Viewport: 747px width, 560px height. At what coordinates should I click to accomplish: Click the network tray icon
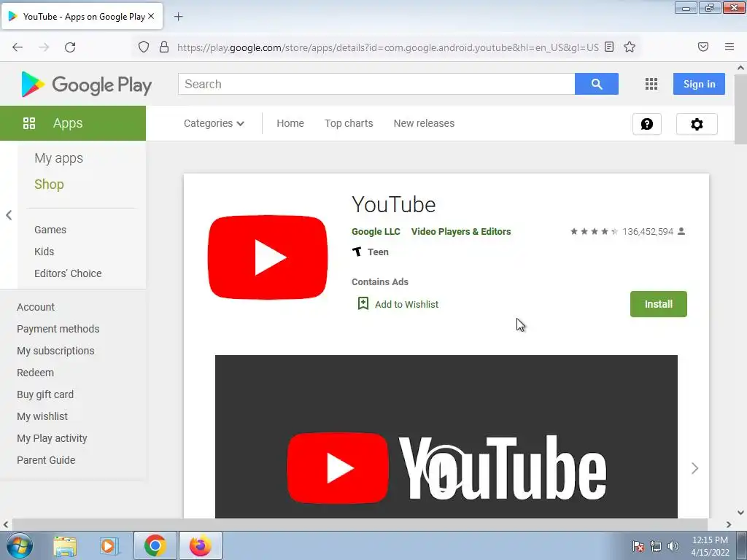click(656, 546)
